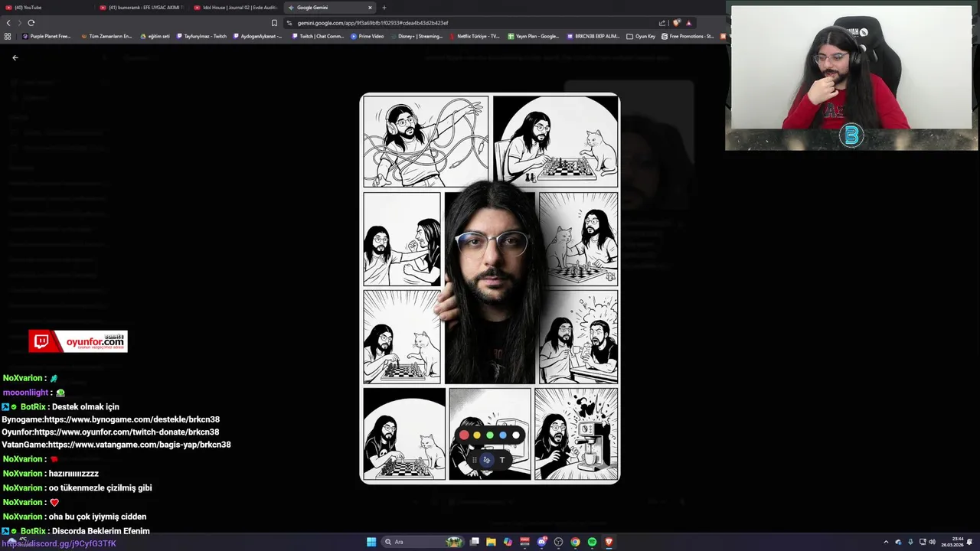Open Brave browser from taskbar
This screenshot has width=980, height=551.
(x=609, y=542)
